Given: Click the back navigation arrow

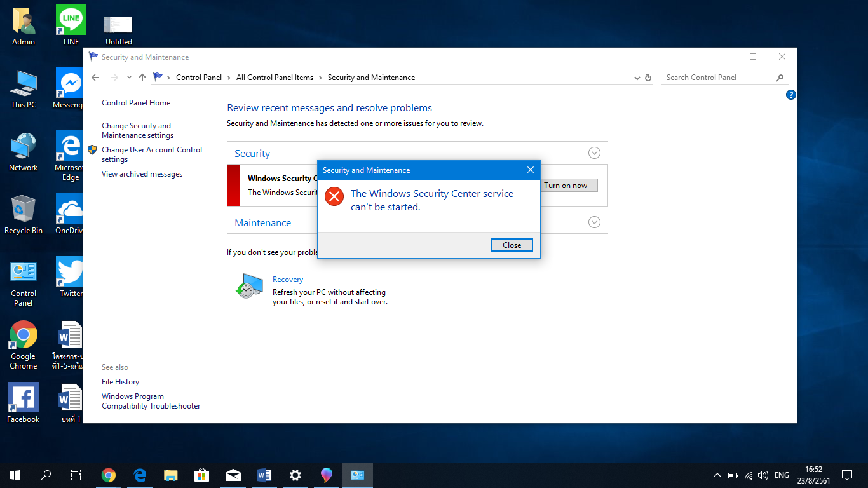Looking at the screenshot, I should [95, 78].
